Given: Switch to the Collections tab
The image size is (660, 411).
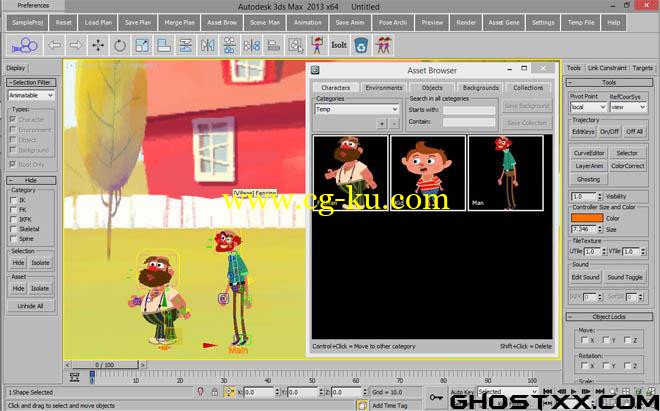Looking at the screenshot, I should (x=528, y=88).
